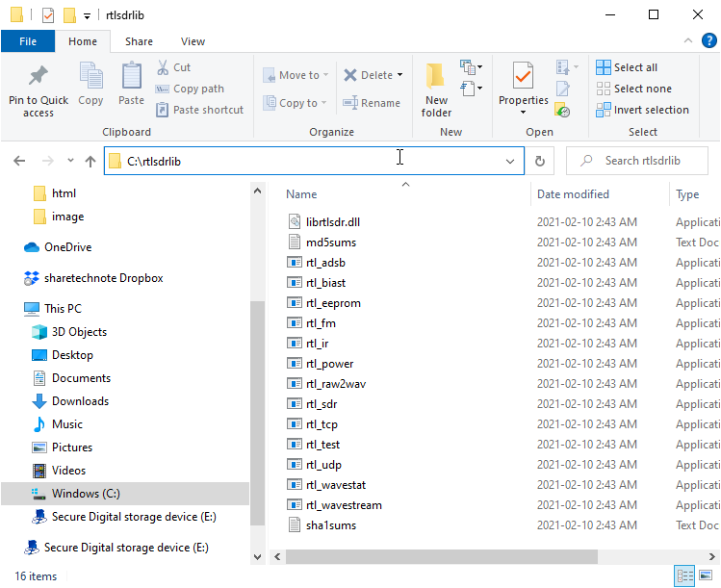This screenshot has width=721, height=588.
Task: Select the html folder in navigation pane
Action: pos(54,193)
